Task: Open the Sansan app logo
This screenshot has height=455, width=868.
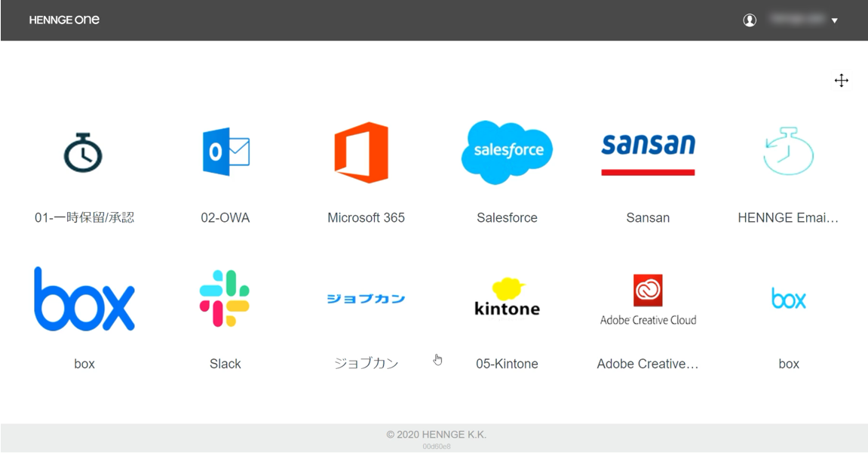Action: coord(648,153)
